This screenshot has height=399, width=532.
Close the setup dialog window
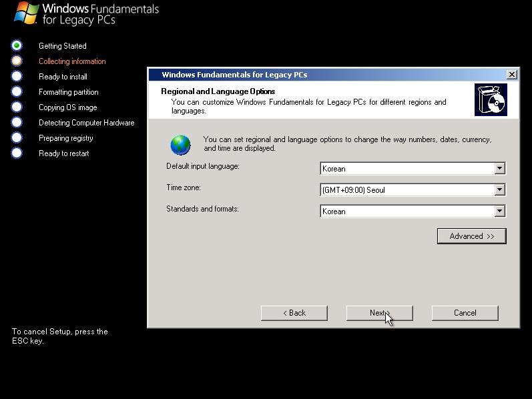(x=512, y=74)
